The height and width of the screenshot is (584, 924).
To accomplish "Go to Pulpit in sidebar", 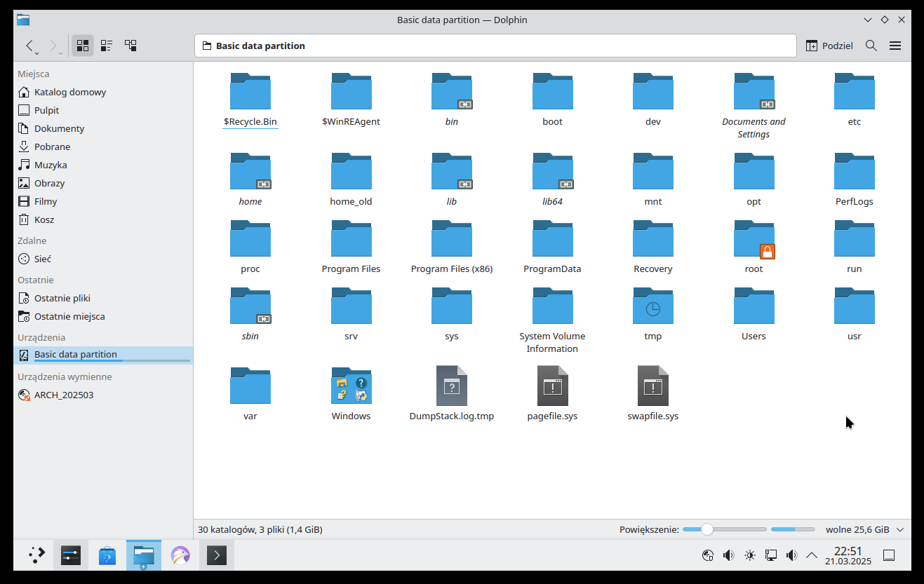I will pyautogui.click(x=102, y=110).
